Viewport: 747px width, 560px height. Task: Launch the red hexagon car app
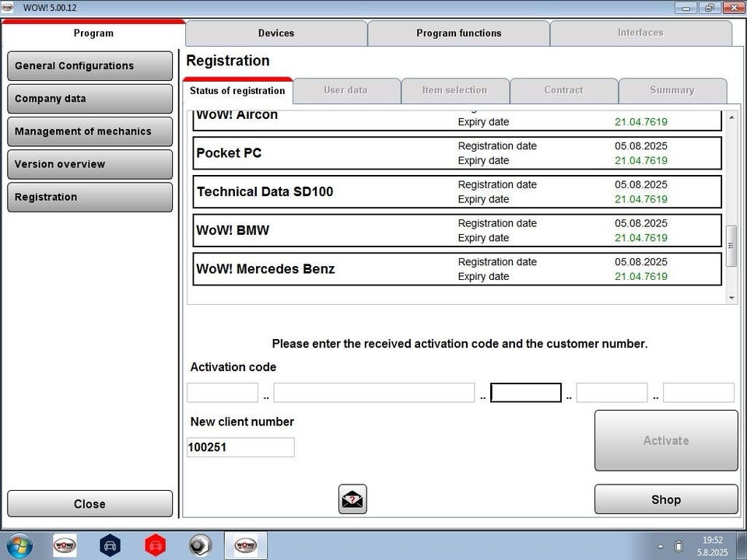(x=156, y=545)
